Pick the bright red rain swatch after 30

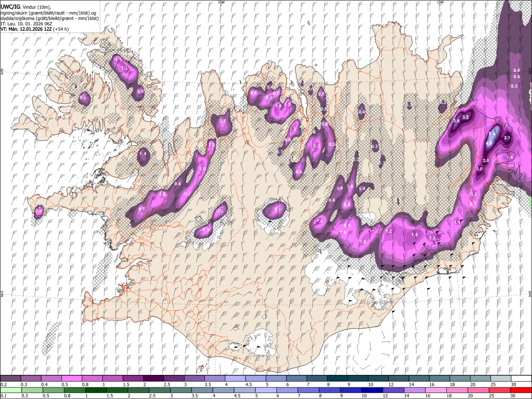coord(520,390)
